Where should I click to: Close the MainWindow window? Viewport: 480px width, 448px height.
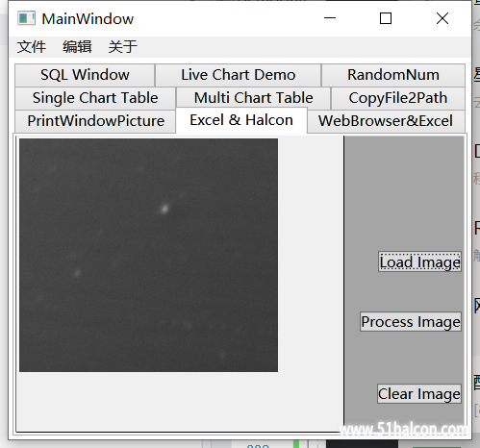[442, 18]
